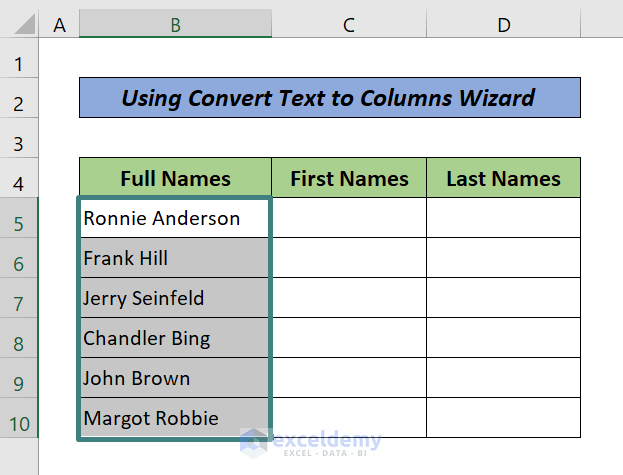Viewport: 623px width, 475px height.
Task: Select row 2 header
Action: click(19, 103)
